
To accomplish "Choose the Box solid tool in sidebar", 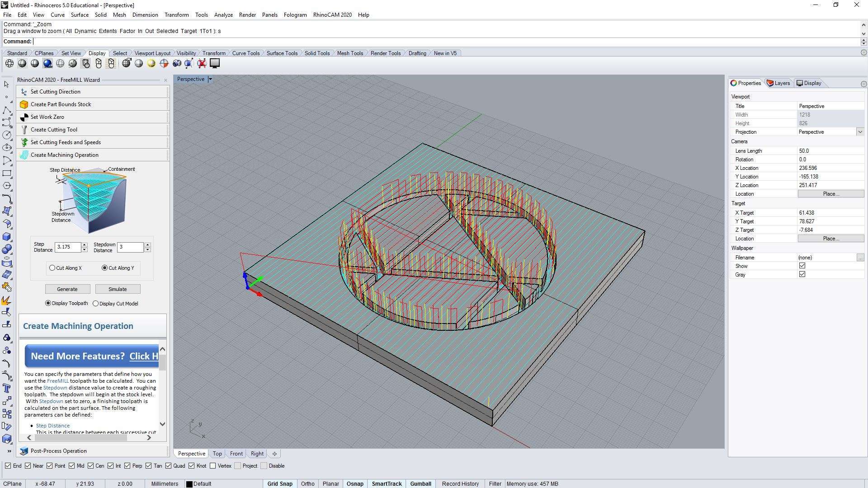I will 6,237.
